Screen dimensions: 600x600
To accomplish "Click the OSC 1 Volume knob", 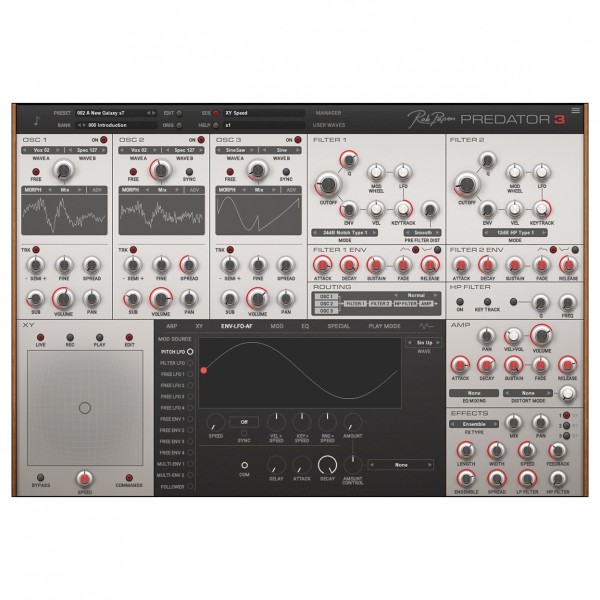I will (64, 298).
